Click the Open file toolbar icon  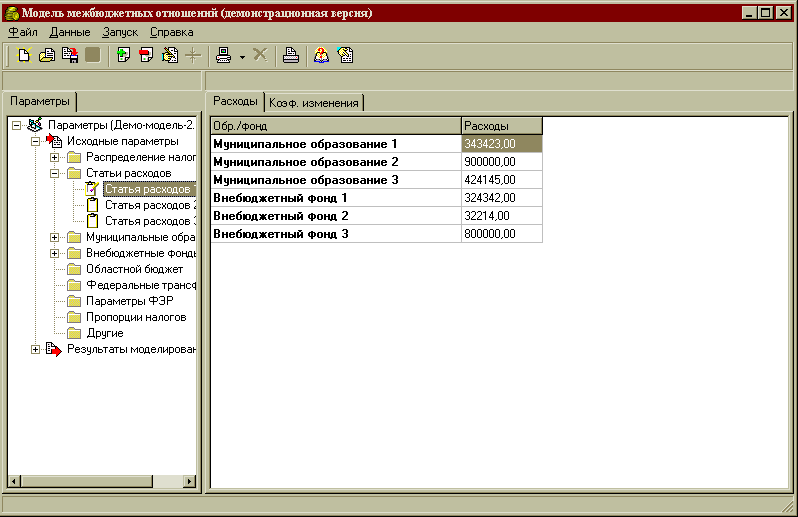pyautogui.click(x=47, y=56)
